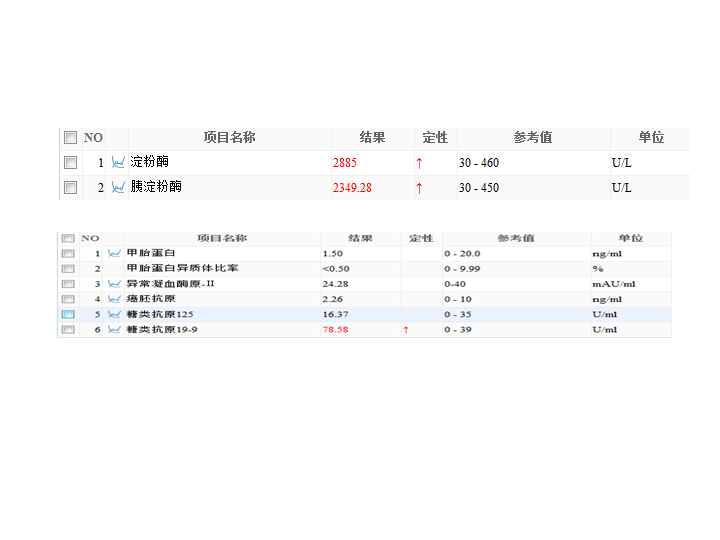
Task: Click lower table 结果 column header
Action: [360, 238]
